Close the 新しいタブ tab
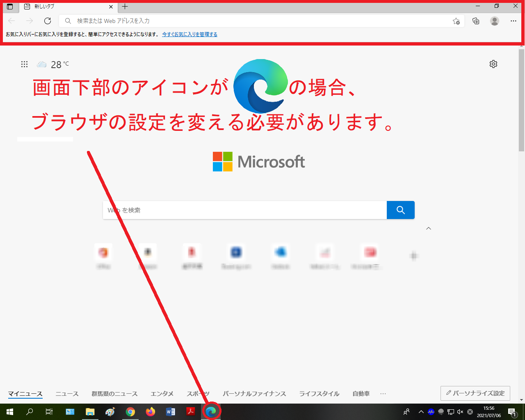525x420 pixels. click(111, 7)
